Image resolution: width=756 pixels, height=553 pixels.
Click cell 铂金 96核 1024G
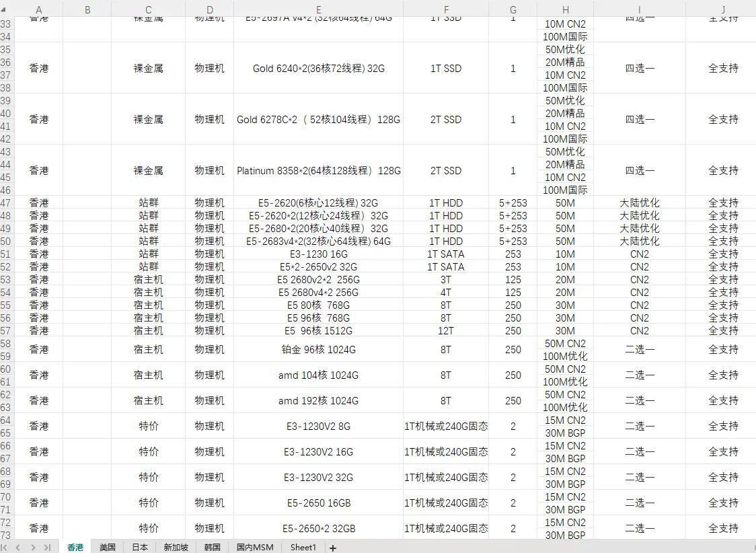click(x=319, y=350)
